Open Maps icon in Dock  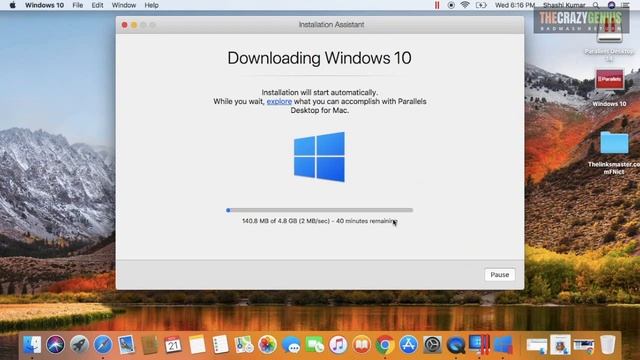pos(244,345)
